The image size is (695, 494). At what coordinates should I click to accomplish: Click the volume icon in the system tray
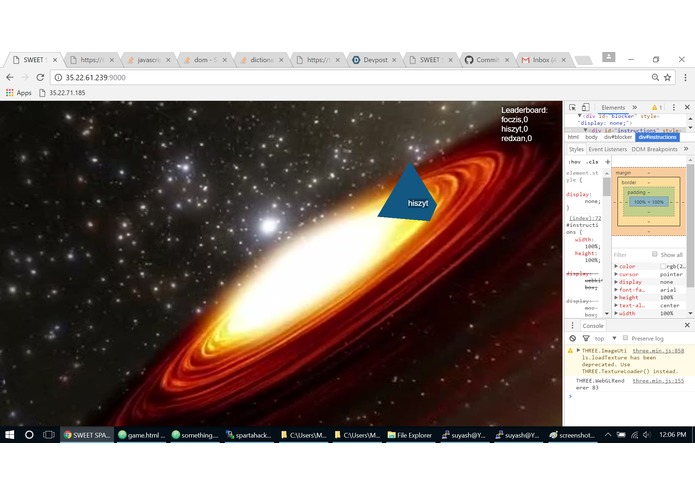tap(647, 435)
